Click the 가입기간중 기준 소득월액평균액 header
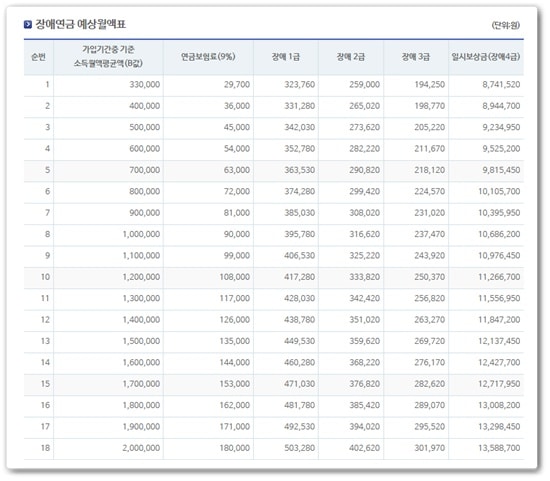This screenshot has width=550, height=481. [108, 56]
